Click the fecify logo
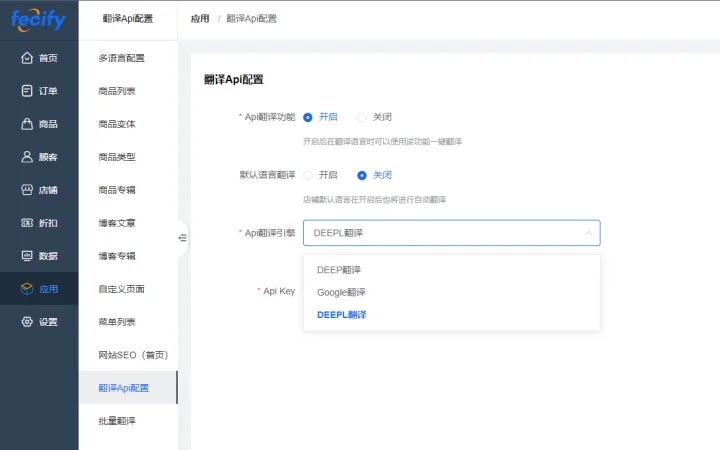The image size is (720, 450). (38, 20)
